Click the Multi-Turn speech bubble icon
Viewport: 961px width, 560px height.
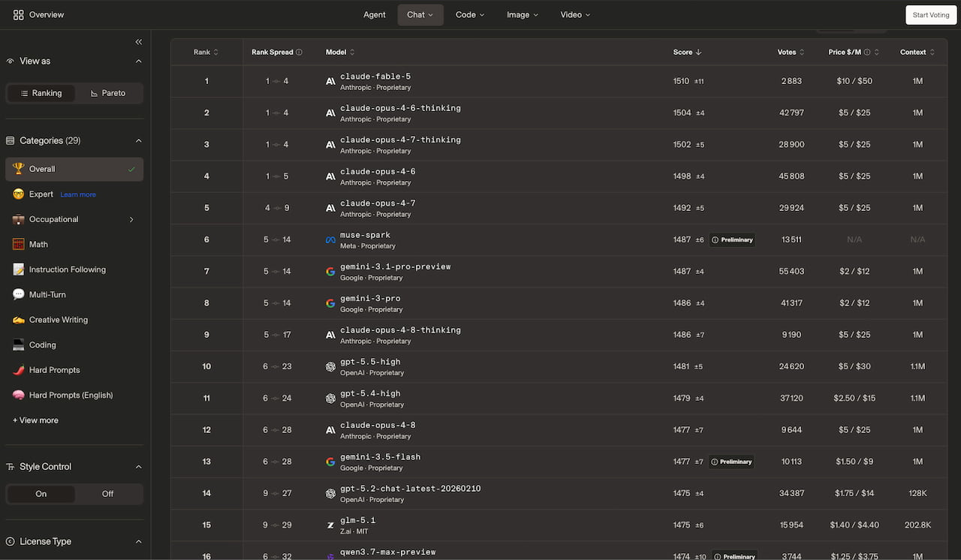(x=19, y=295)
